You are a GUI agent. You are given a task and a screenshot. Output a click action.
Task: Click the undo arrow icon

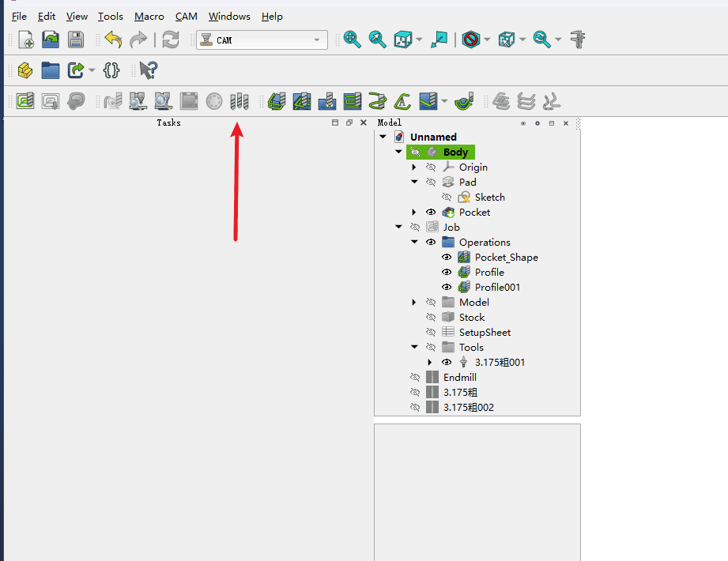click(113, 40)
